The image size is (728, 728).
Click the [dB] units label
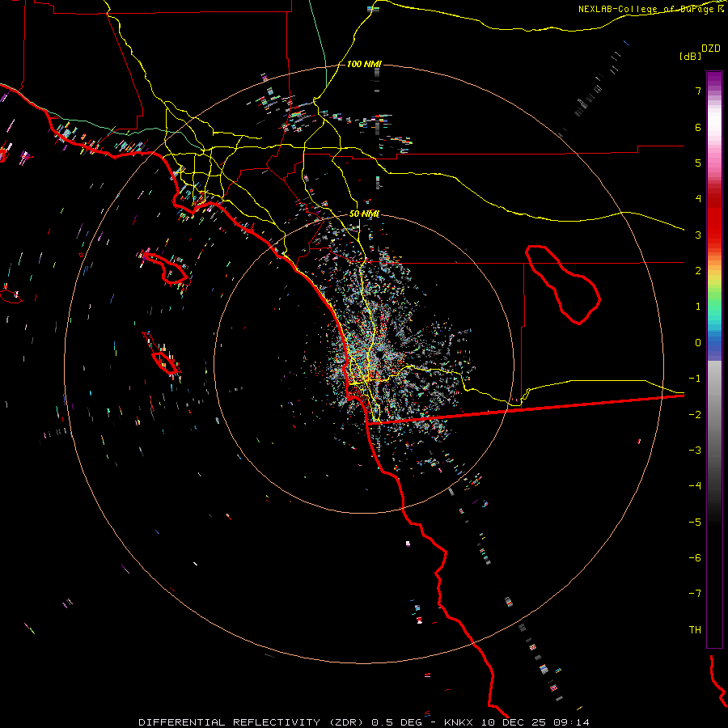click(690, 56)
